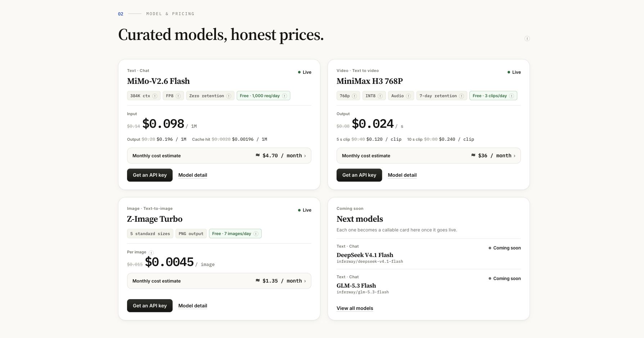Click the inferway/glm-5.3-flash model ID
This screenshot has width=644, height=338.
coord(362,292)
